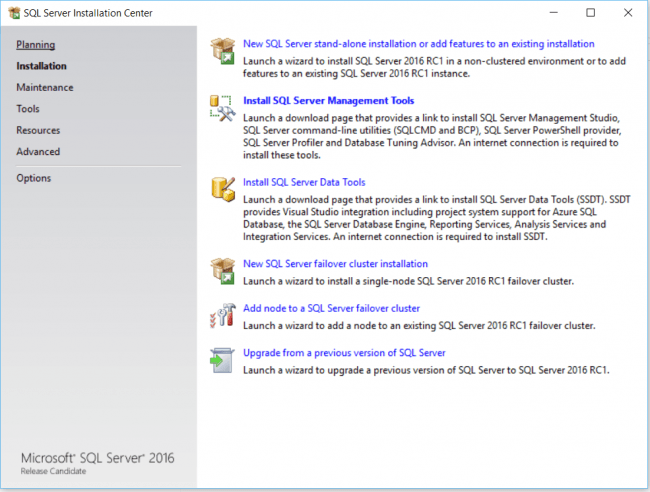Open Install SQL Server Management Tools link
Screen dimensions: 650x492
coord(329,101)
